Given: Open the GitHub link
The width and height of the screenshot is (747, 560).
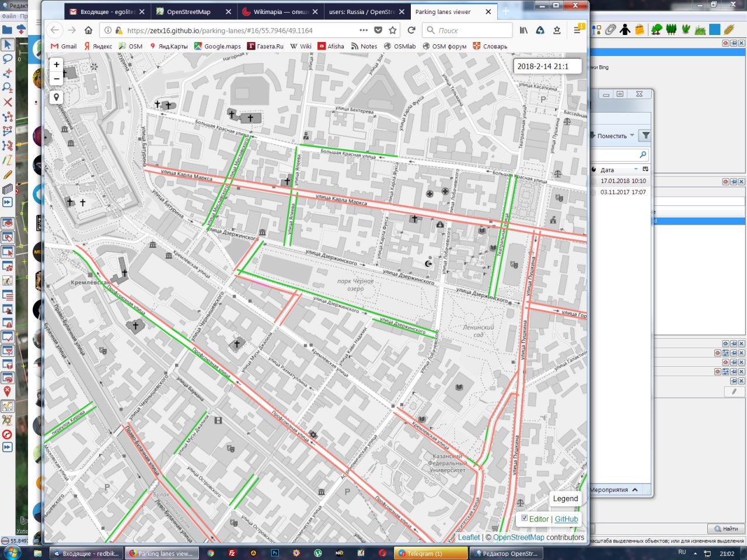Looking at the screenshot, I should (x=566, y=519).
